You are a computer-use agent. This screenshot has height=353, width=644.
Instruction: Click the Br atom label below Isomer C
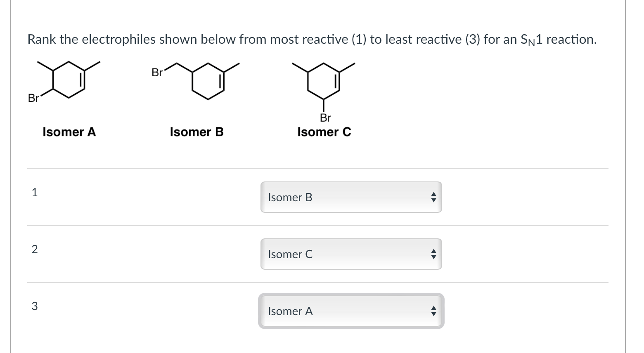(x=325, y=118)
